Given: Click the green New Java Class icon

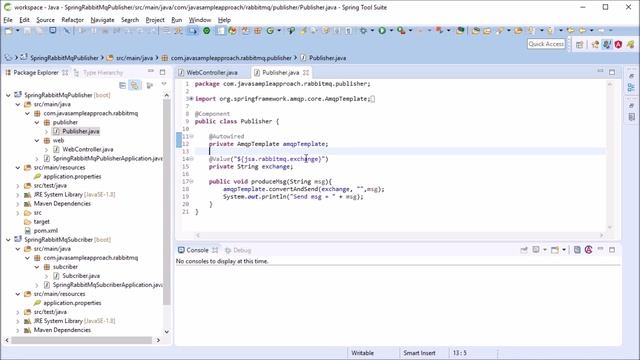Looking at the screenshot, I should 270,31.
